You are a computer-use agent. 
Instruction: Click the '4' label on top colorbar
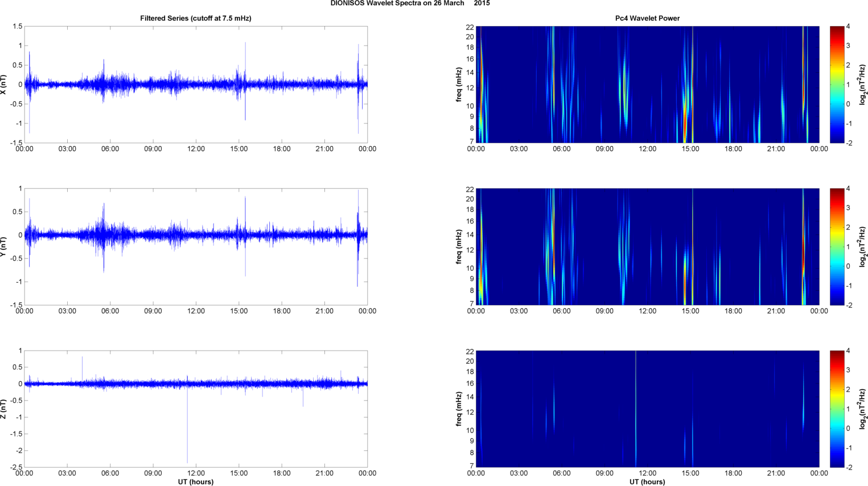tap(848, 27)
